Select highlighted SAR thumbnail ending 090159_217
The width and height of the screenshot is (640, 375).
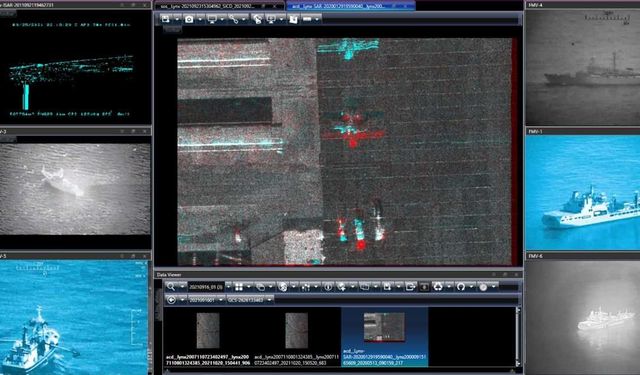pyautogui.click(x=384, y=337)
